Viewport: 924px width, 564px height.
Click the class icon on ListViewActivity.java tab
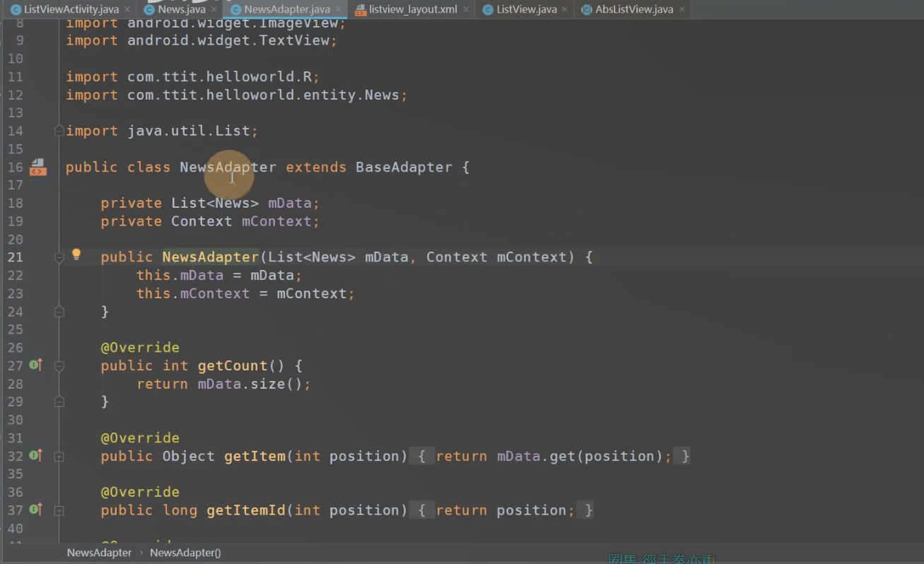[16, 10]
